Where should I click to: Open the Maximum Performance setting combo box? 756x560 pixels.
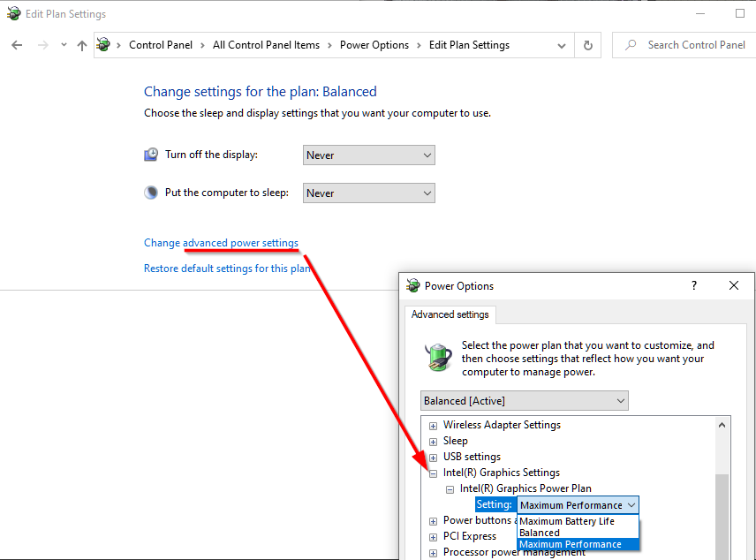click(x=578, y=505)
